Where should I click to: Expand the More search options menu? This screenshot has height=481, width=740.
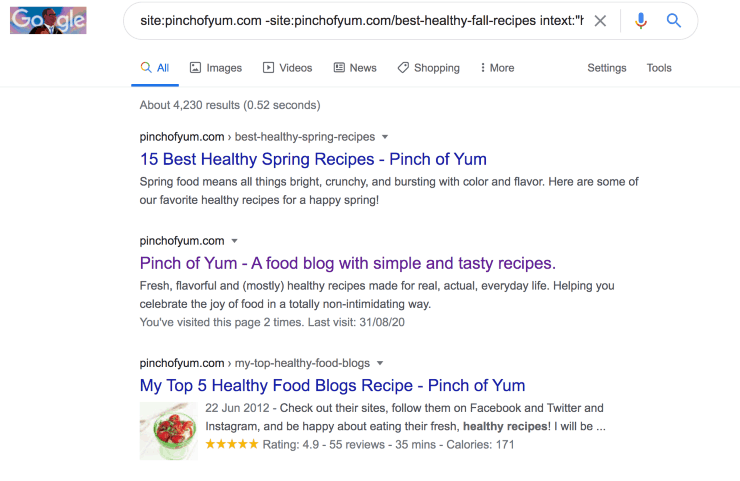click(497, 68)
